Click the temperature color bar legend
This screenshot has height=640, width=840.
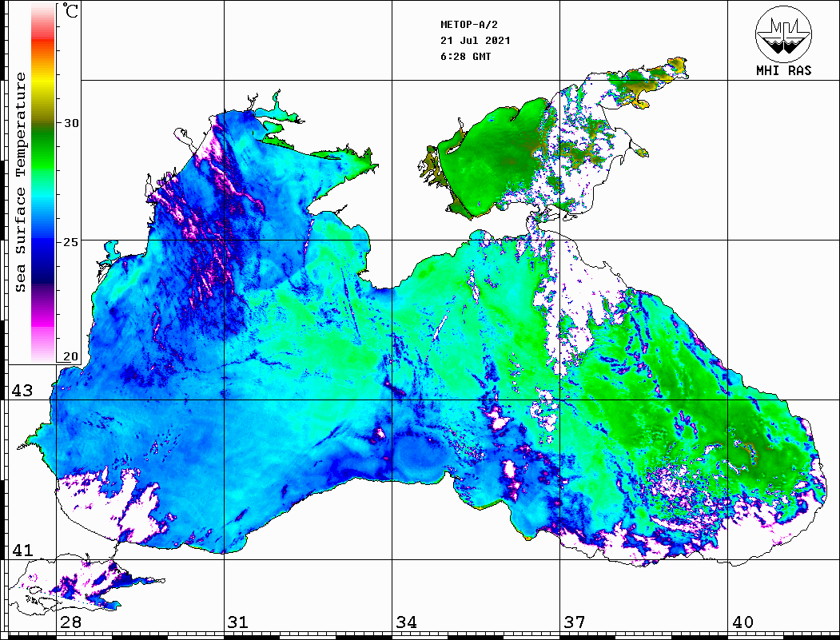pos(43,183)
